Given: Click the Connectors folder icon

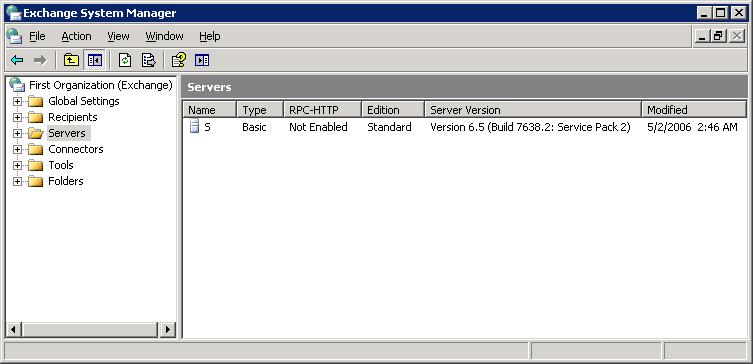Looking at the screenshot, I should pyautogui.click(x=36, y=149).
